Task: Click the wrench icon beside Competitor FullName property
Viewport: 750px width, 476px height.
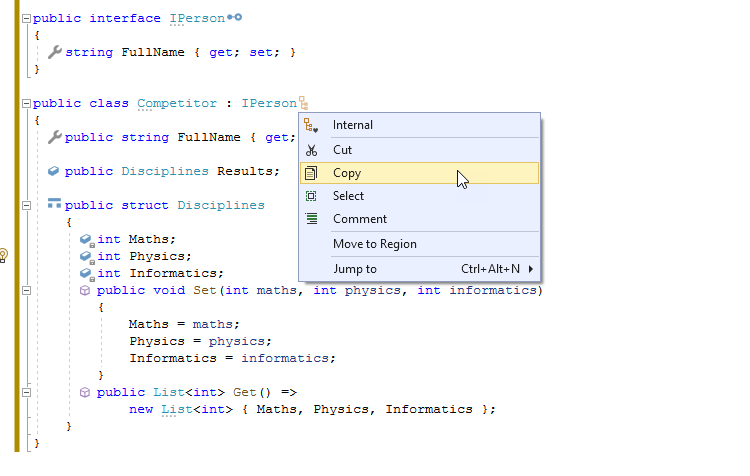Action: click(x=55, y=137)
